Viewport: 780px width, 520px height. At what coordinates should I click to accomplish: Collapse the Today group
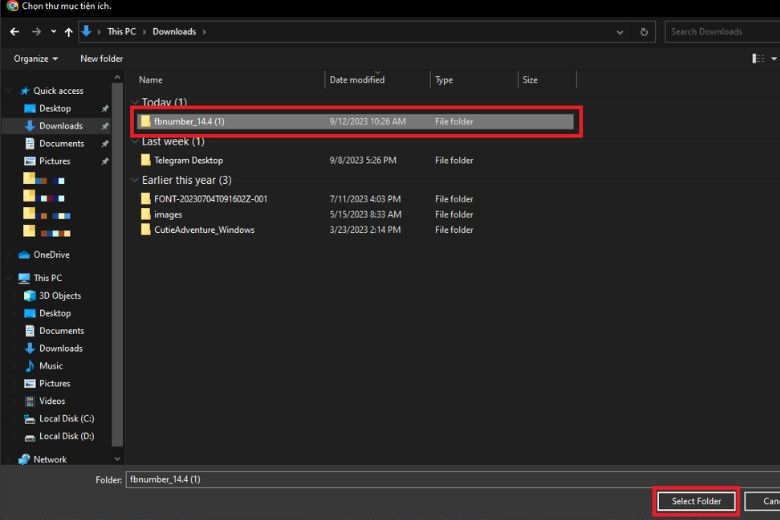point(134,103)
